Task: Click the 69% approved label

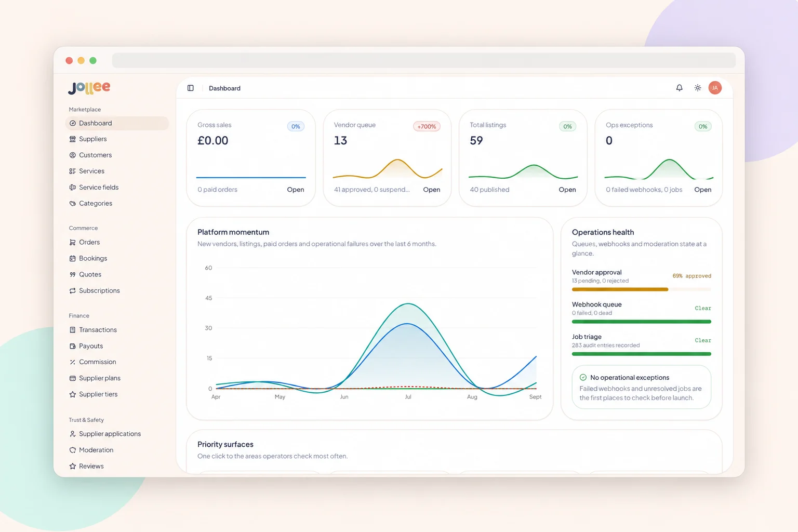Action: tap(691, 276)
